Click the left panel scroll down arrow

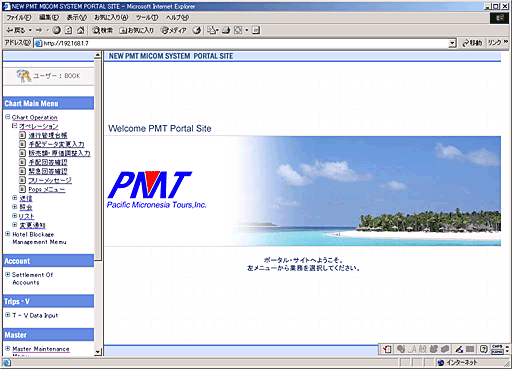tap(98, 352)
